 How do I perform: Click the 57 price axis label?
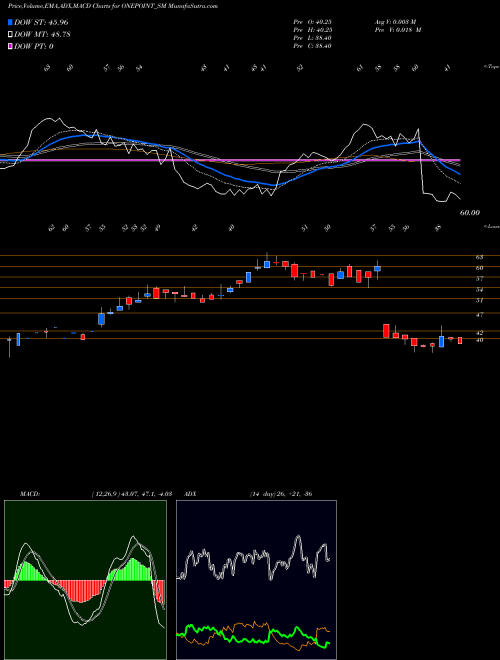480,279
